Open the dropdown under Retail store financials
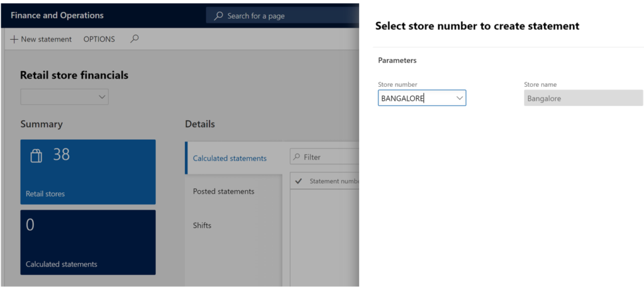This screenshot has width=644, height=287. click(x=64, y=97)
